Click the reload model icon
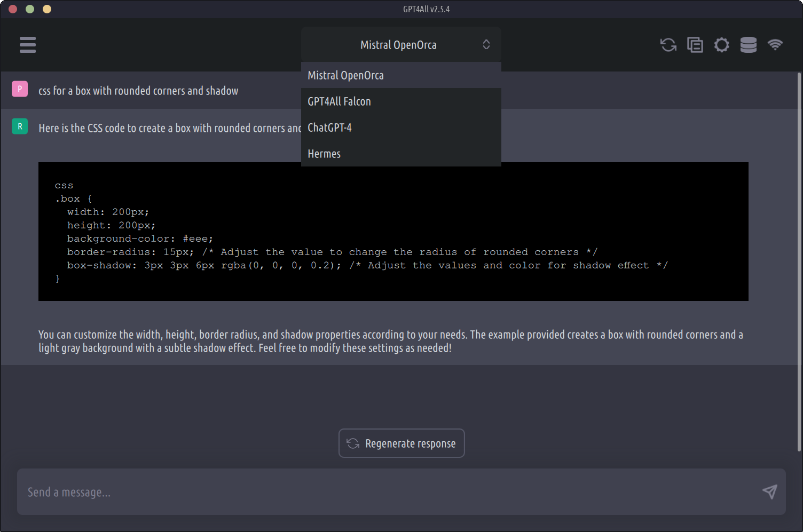803x532 pixels. 668,45
